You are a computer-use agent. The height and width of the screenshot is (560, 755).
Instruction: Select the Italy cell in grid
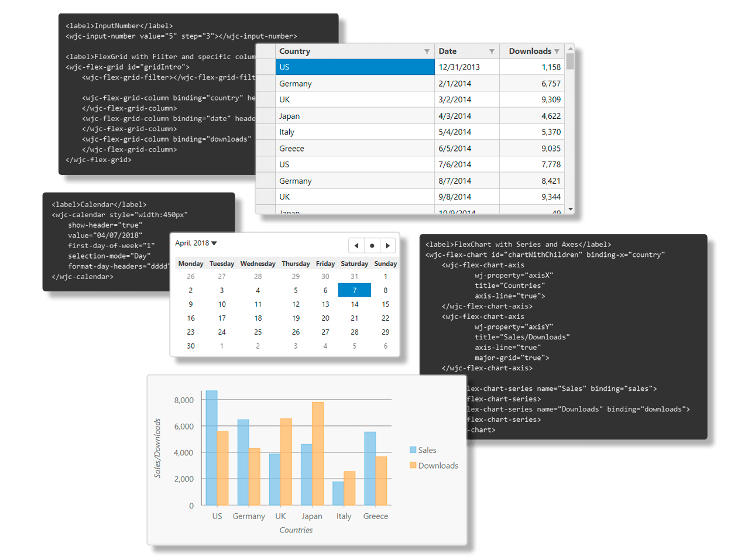tap(355, 132)
